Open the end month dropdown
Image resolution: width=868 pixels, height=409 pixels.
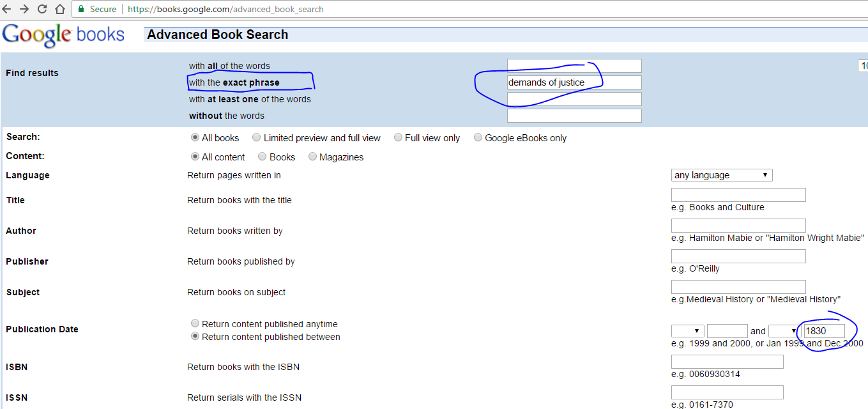point(785,331)
